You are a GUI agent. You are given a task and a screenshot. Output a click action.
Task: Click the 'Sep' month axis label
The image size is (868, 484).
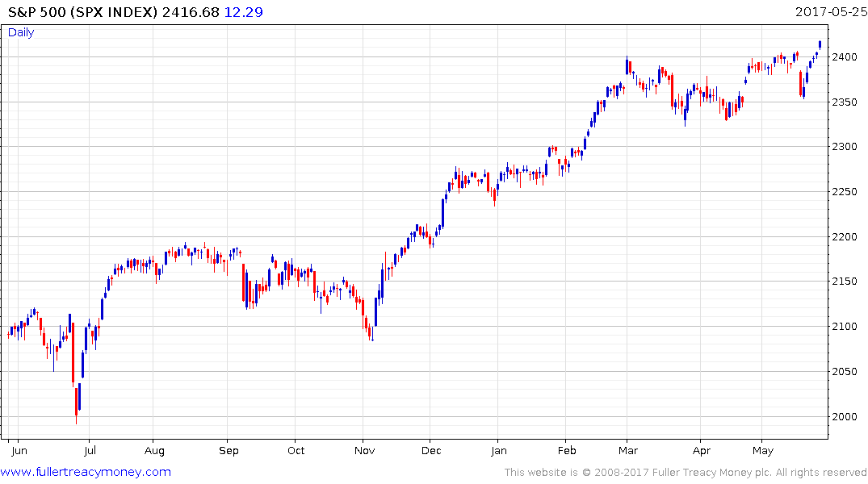[x=229, y=451]
